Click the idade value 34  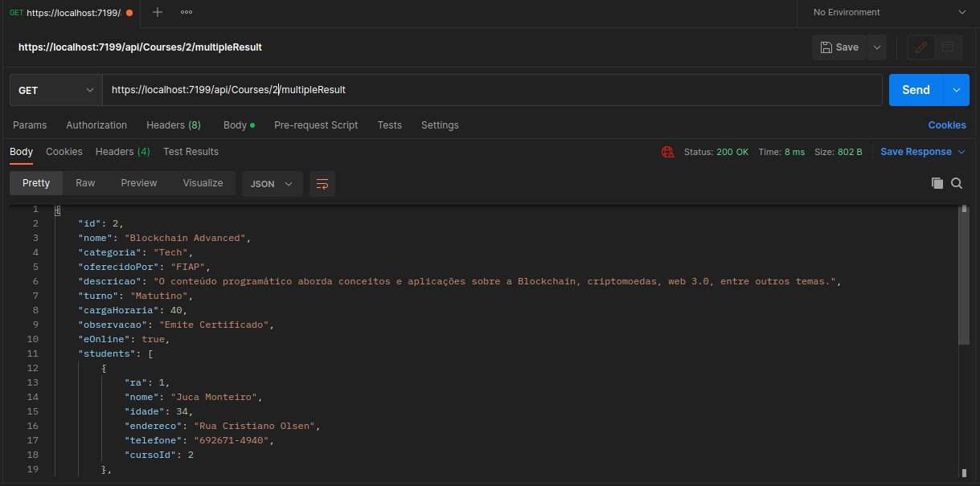click(x=182, y=411)
